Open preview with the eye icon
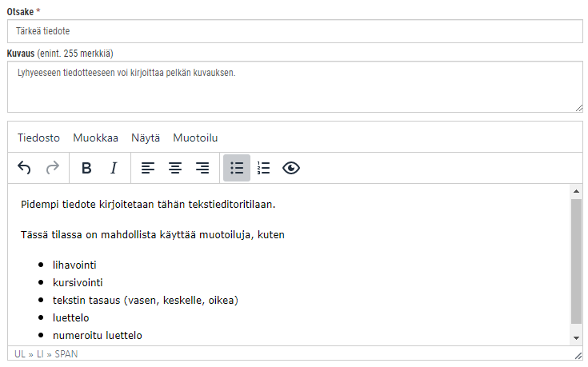 click(291, 168)
